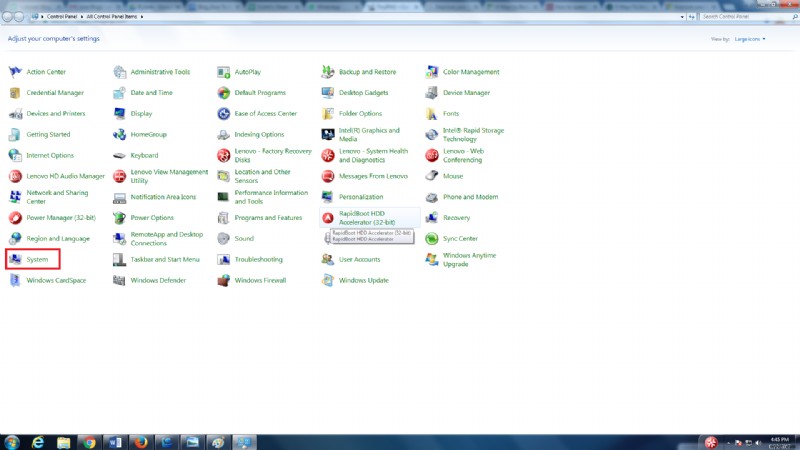This screenshot has height=450, width=800.
Task: Expand the View by Large icons dropdown
Action: 750,39
